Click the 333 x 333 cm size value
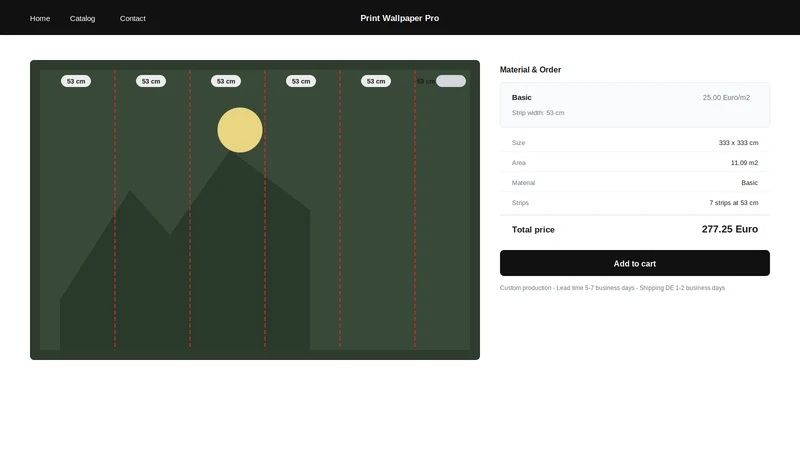 coord(738,143)
